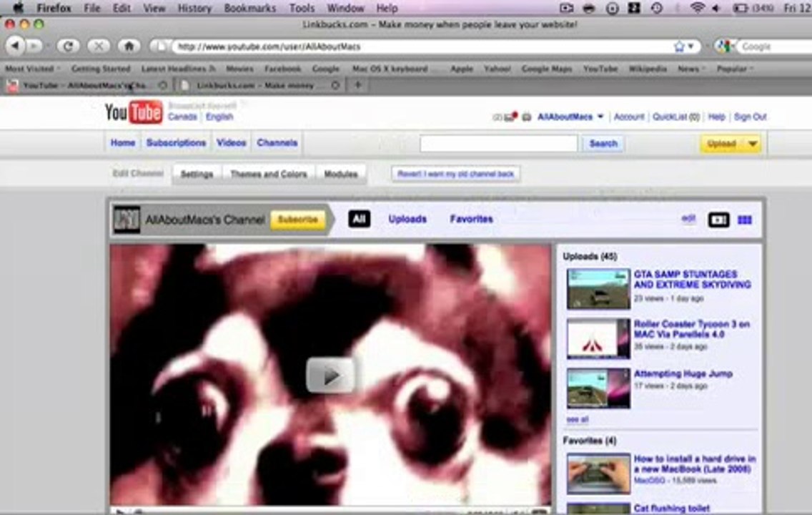The height and width of the screenshot is (515, 812).
Task: Reload the page with the refresh icon
Action: [67, 46]
